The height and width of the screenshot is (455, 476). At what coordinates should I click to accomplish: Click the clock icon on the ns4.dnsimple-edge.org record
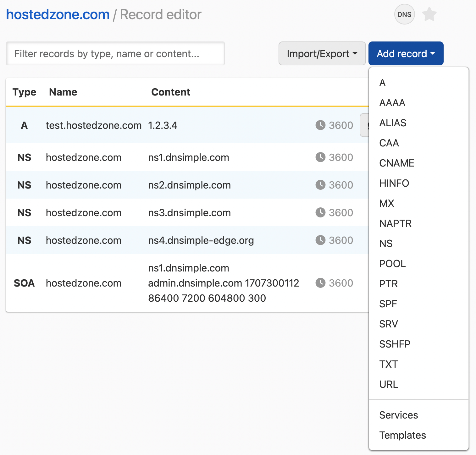pos(320,240)
